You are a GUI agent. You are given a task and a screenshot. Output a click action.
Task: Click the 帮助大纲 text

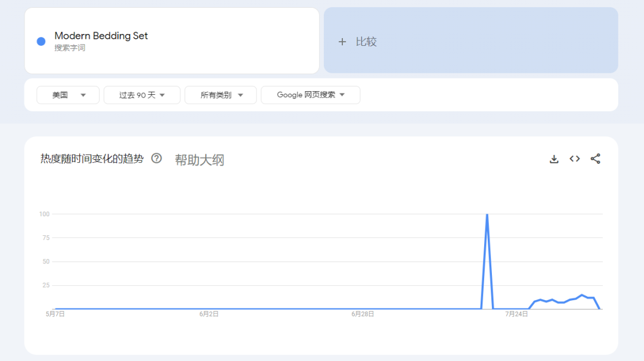tap(199, 160)
